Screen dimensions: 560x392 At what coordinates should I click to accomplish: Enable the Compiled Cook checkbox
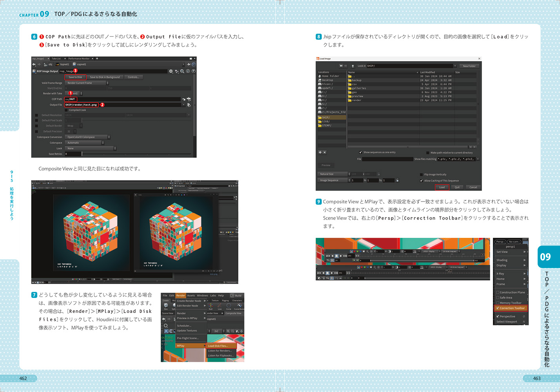tap(66, 110)
